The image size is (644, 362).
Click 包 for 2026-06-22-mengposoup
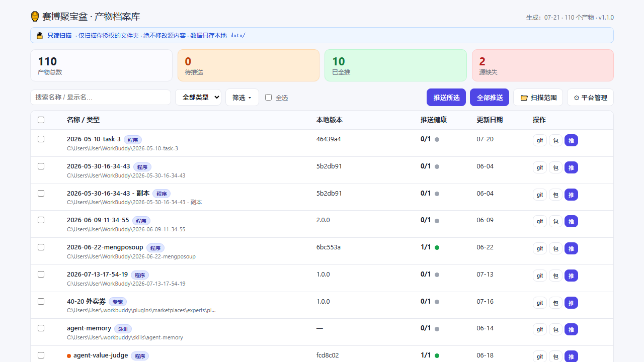pos(555,248)
